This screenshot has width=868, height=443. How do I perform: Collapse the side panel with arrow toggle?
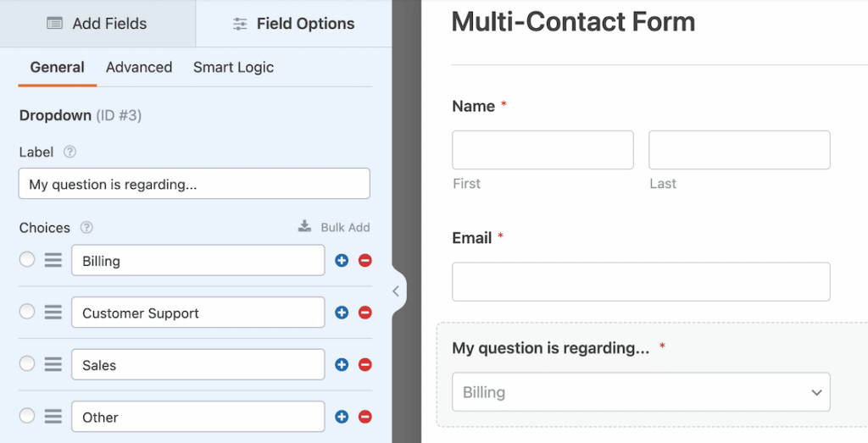point(396,291)
